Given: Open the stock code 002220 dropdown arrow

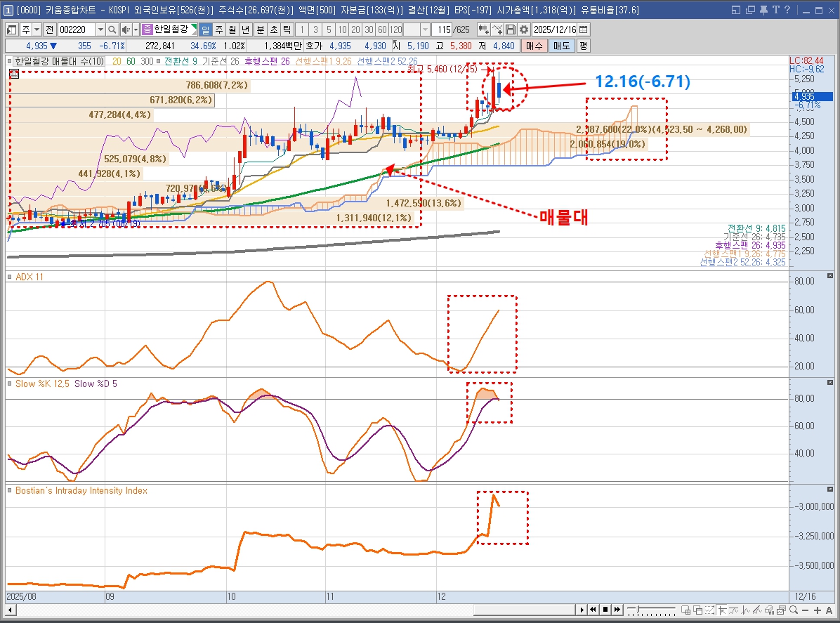Looking at the screenshot, I should pyautogui.click(x=100, y=30).
